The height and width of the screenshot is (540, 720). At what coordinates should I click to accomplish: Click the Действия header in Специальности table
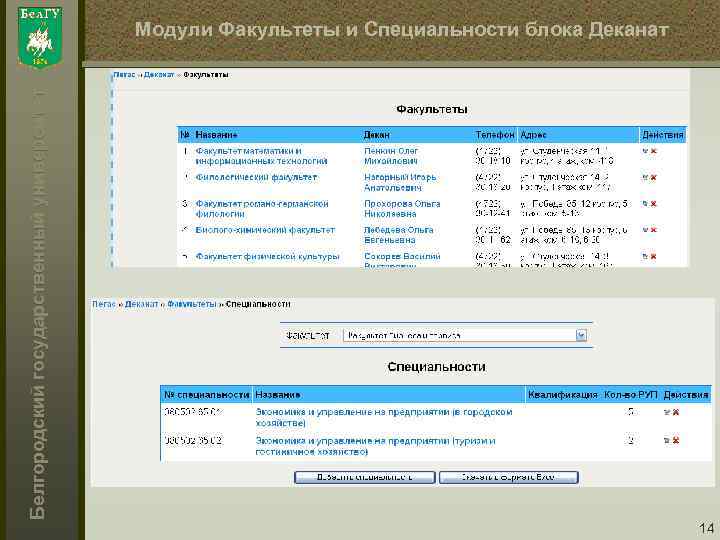coord(686,395)
